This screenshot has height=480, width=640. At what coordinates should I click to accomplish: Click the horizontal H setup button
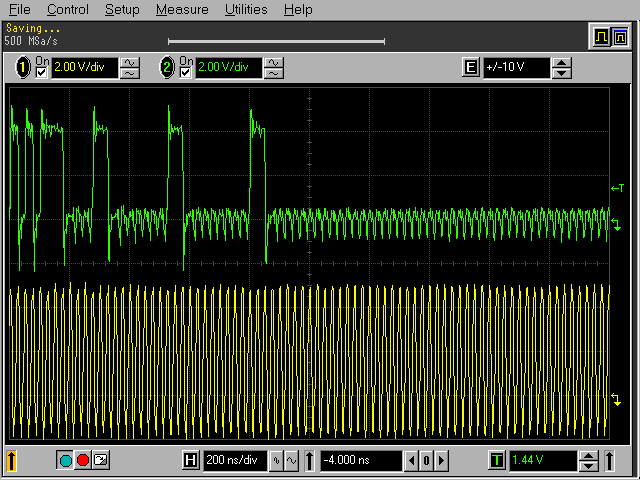(x=190, y=460)
